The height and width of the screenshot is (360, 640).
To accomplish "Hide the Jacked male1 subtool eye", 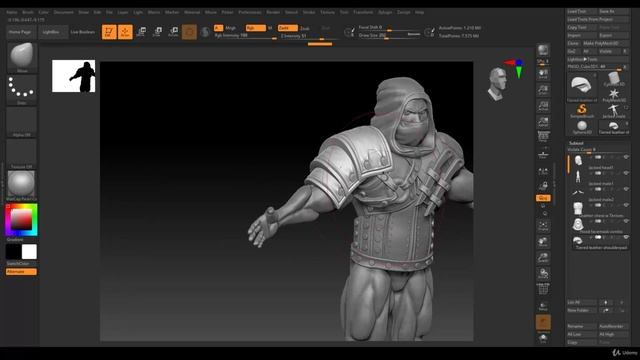I will (x=625, y=173).
